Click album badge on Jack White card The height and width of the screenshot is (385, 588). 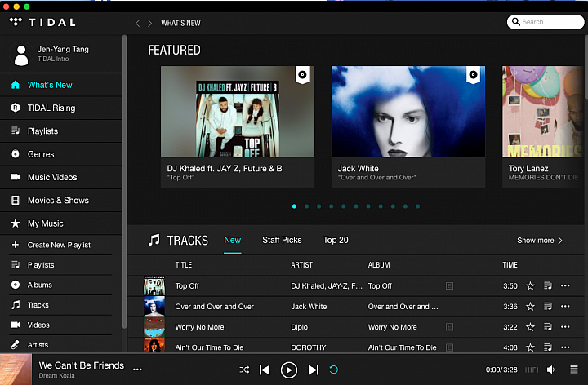(x=473, y=75)
